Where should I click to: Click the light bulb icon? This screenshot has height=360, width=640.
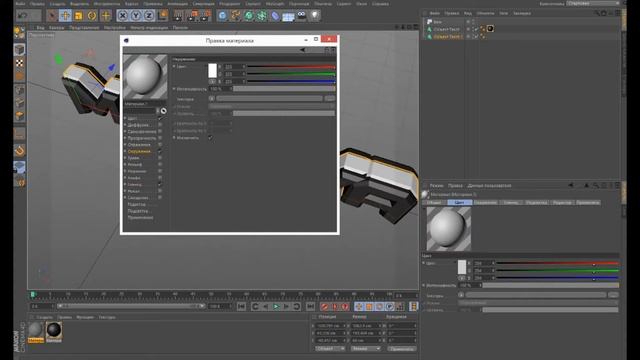click(314, 16)
